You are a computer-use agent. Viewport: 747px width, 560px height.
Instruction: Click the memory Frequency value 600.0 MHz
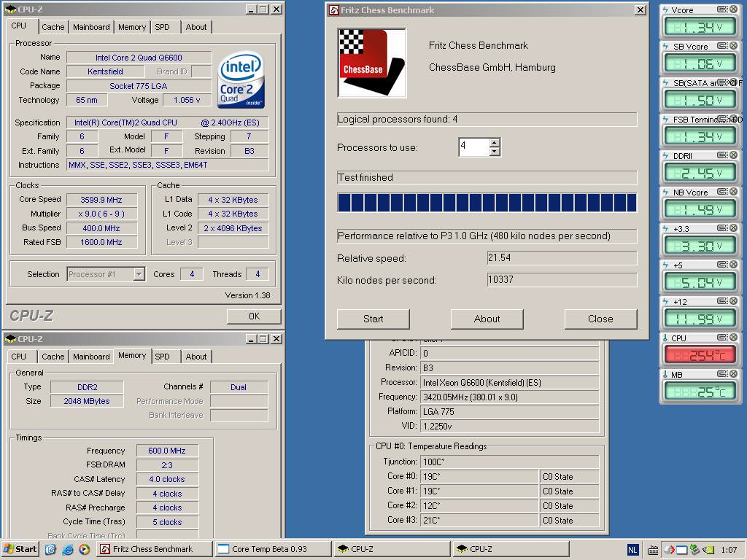pos(167,451)
